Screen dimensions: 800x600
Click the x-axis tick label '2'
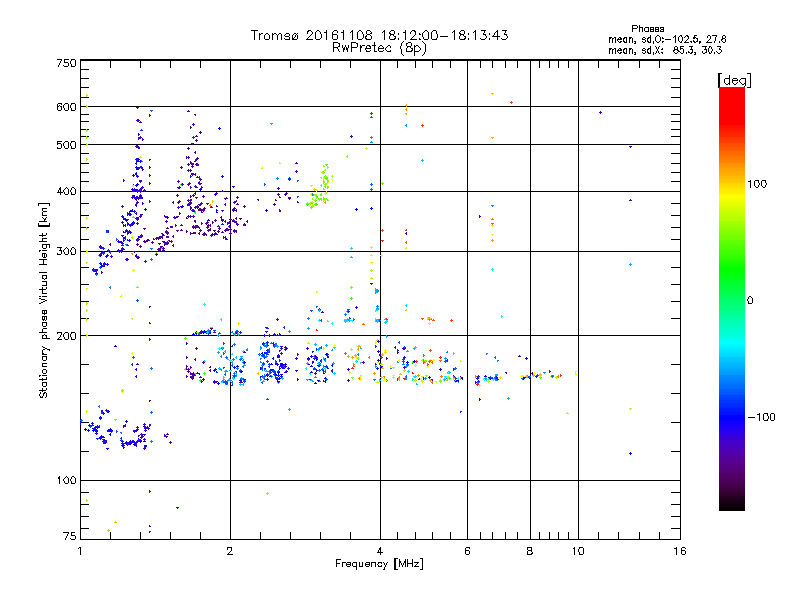tap(230, 551)
